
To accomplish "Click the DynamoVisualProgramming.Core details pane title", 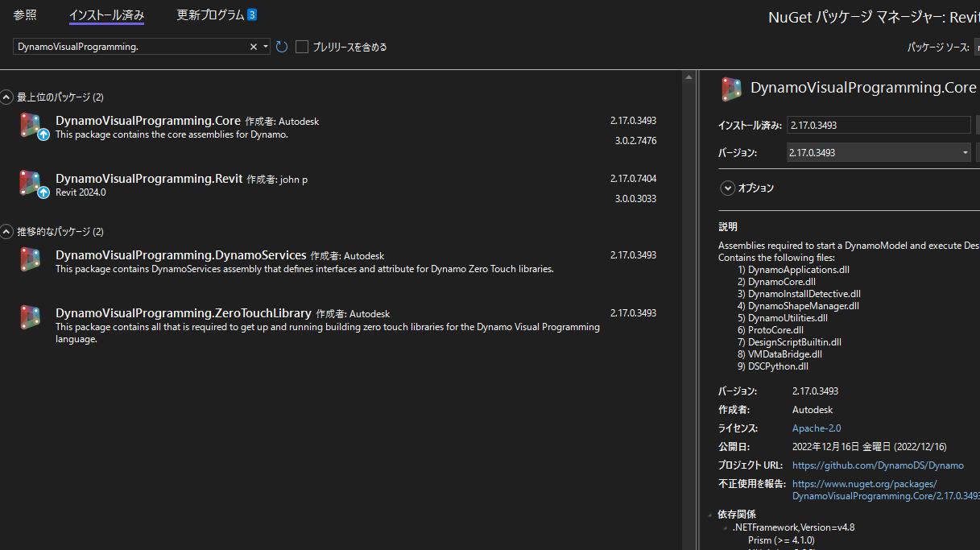I will click(863, 88).
